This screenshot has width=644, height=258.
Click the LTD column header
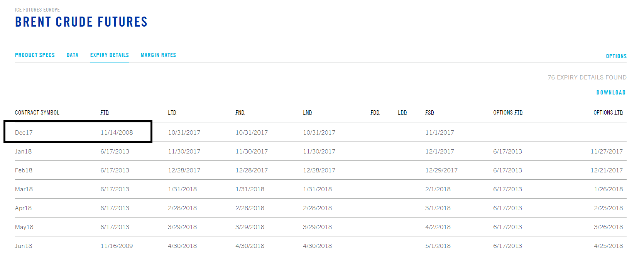pos(172,113)
